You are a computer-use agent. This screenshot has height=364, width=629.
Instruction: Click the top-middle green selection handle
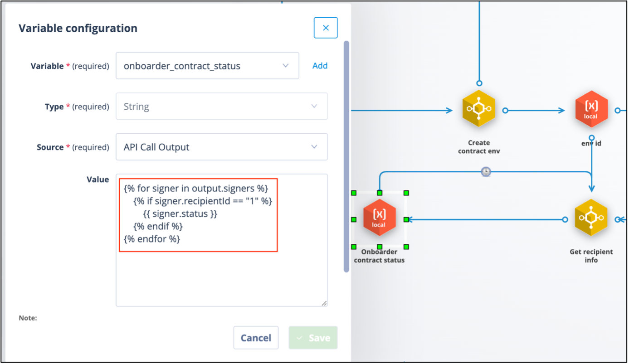380,193
